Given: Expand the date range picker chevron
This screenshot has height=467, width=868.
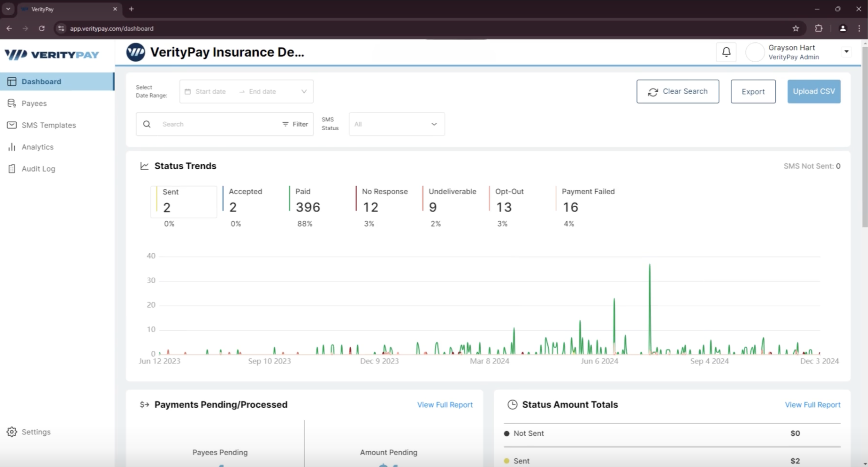Looking at the screenshot, I should (x=304, y=91).
